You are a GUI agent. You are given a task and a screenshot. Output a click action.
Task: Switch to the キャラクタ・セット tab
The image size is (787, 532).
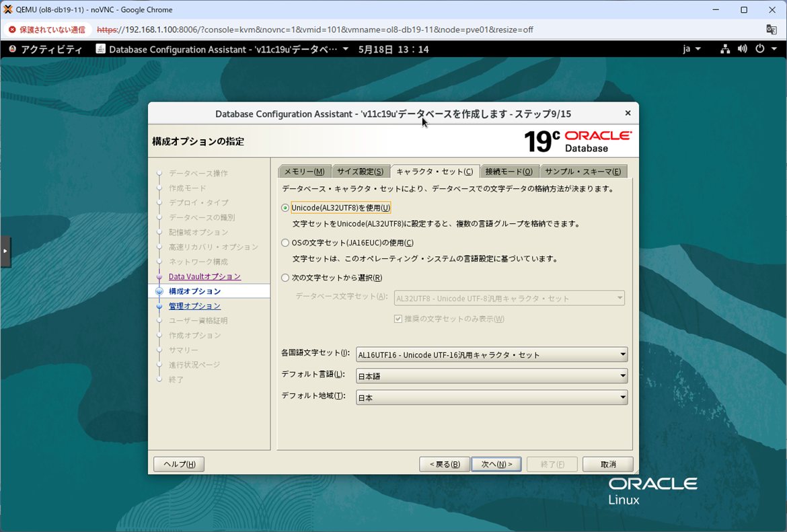(435, 172)
